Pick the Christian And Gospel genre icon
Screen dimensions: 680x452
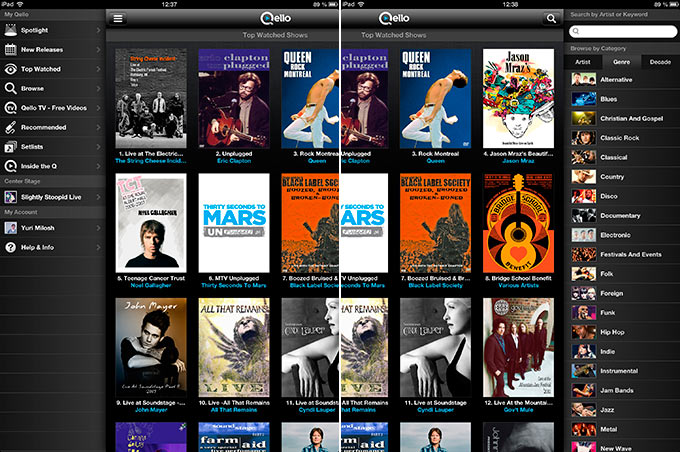click(x=583, y=118)
